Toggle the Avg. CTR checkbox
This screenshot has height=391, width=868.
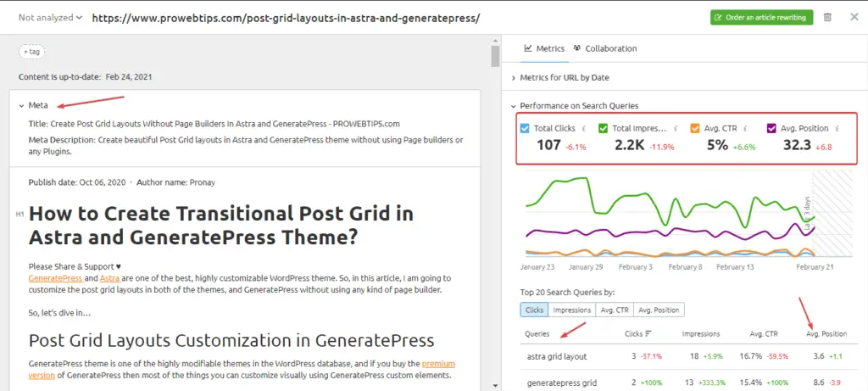695,128
